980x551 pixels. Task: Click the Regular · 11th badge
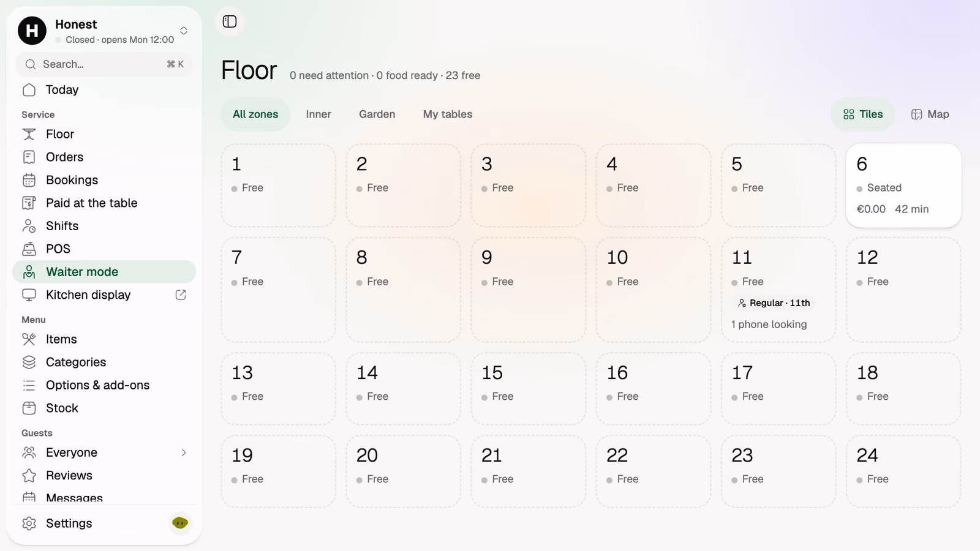[775, 303]
